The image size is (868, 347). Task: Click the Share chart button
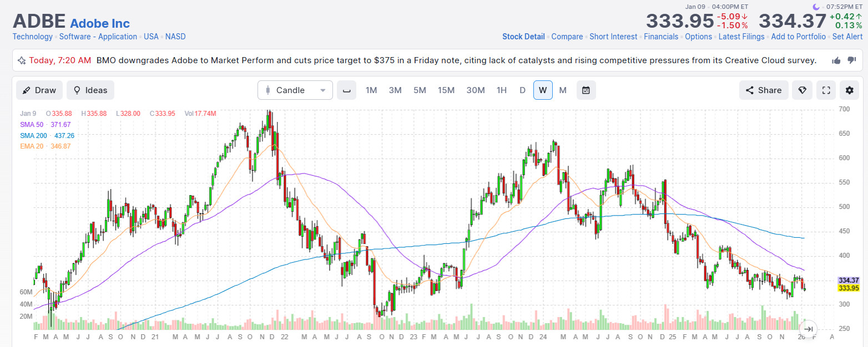(764, 90)
